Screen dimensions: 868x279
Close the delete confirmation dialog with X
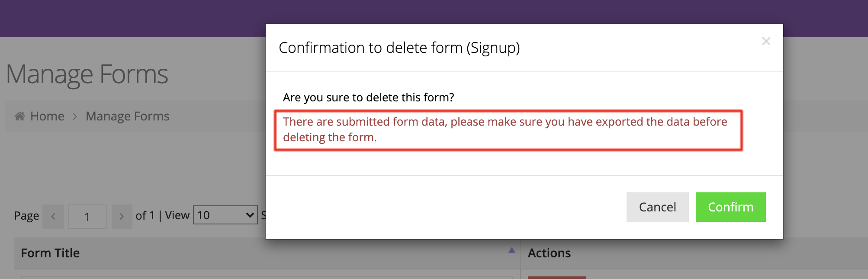point(766,41)
